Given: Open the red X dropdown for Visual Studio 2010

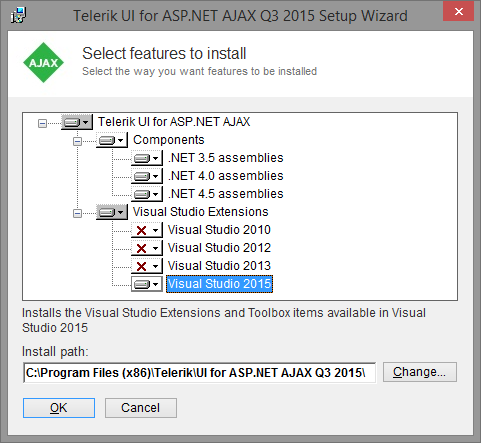Looking at the screenshot, I should click(x=147, y=230).
